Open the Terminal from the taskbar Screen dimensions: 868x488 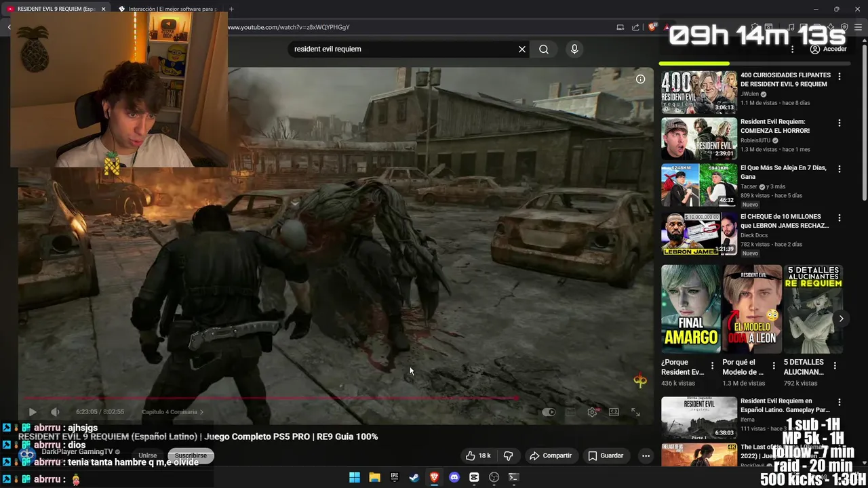coord(513,477)
